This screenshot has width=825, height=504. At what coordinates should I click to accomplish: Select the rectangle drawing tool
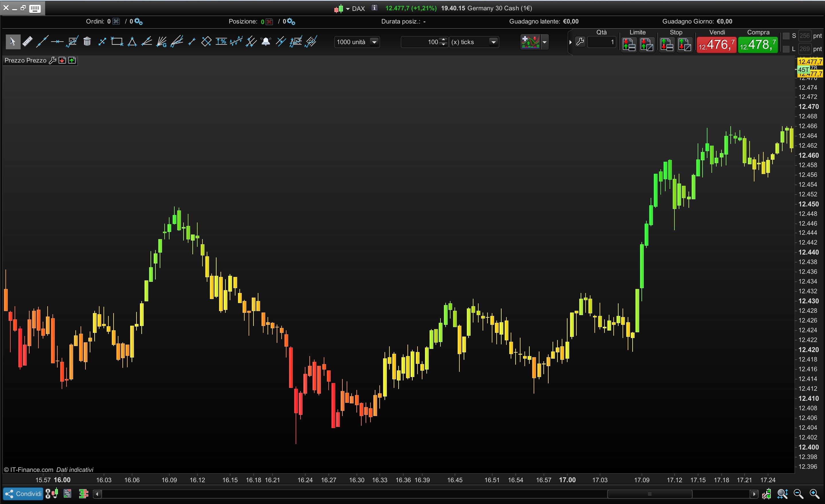tap(117, 42)
